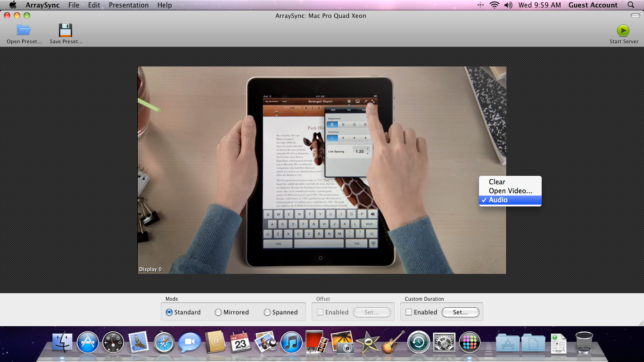Open Preview from the Dock
The width and height of the screenshot is (644, 362).
tap(266, 343)
